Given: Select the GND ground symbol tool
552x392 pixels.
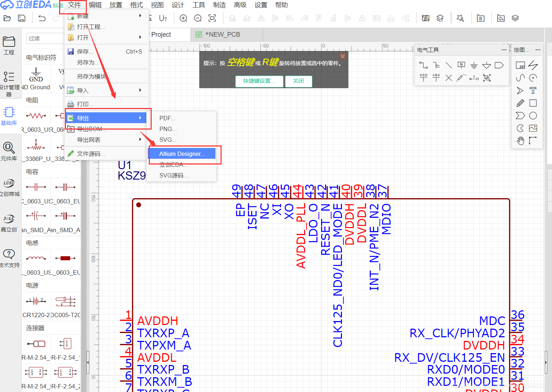Looking at the screenshot, I should [x=474, y=65].
